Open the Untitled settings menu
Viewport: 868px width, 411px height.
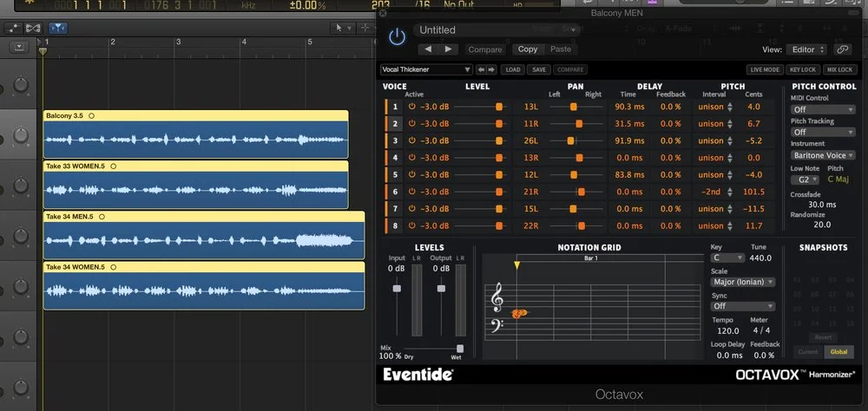(496, 29)
